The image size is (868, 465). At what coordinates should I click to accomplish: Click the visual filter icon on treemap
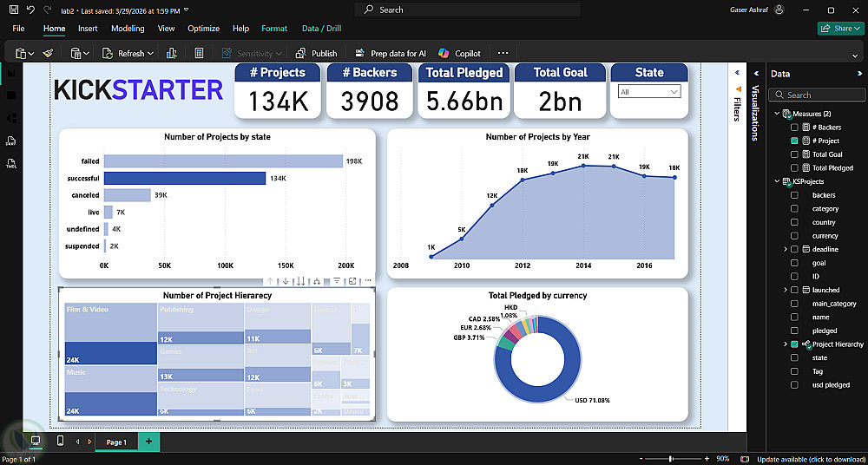337,280
